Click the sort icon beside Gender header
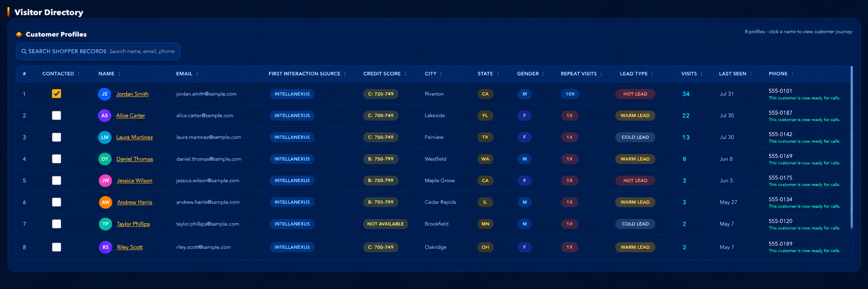Screen dimensions: 868x289 (543, 74)
